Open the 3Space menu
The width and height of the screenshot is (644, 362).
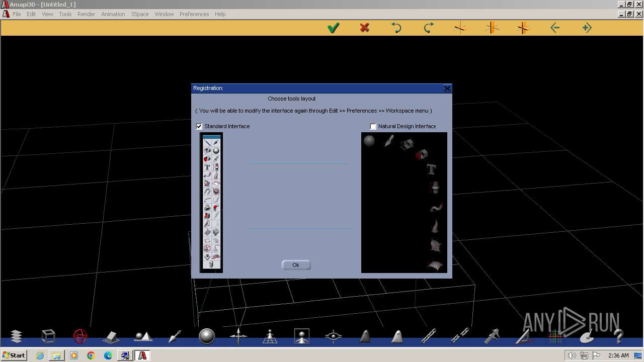(140, 14)
